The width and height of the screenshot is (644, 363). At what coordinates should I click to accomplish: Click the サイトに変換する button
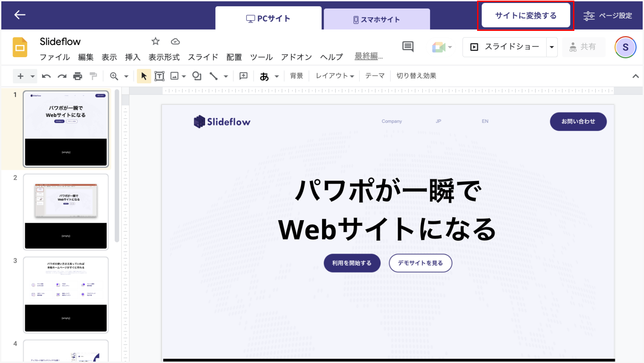[525, 15]
